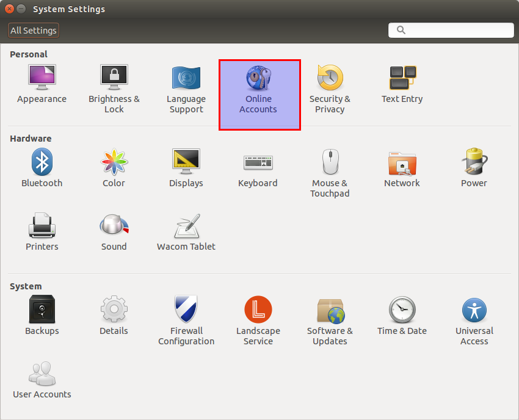
Task: Open Power settings
Action: (x=474, y=168)
